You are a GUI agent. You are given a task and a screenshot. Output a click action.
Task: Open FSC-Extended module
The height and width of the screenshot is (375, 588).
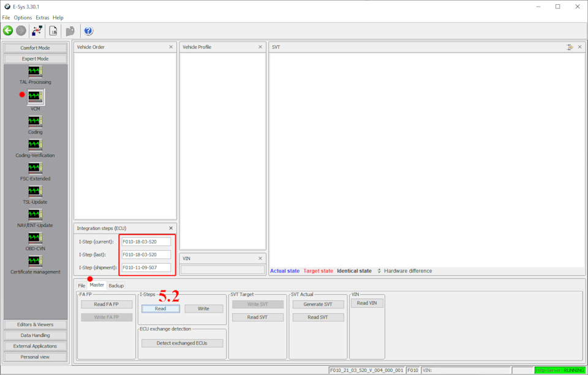click(36, 171)
